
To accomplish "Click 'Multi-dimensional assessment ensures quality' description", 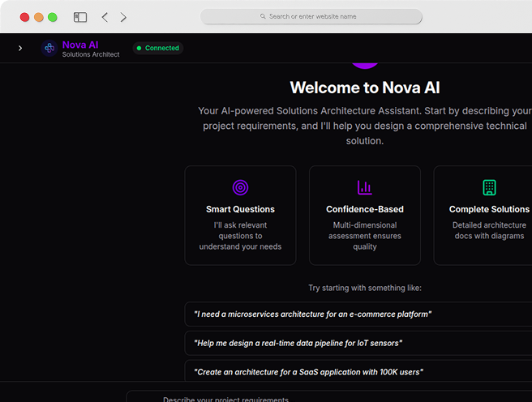I will [x=365, y=236].
